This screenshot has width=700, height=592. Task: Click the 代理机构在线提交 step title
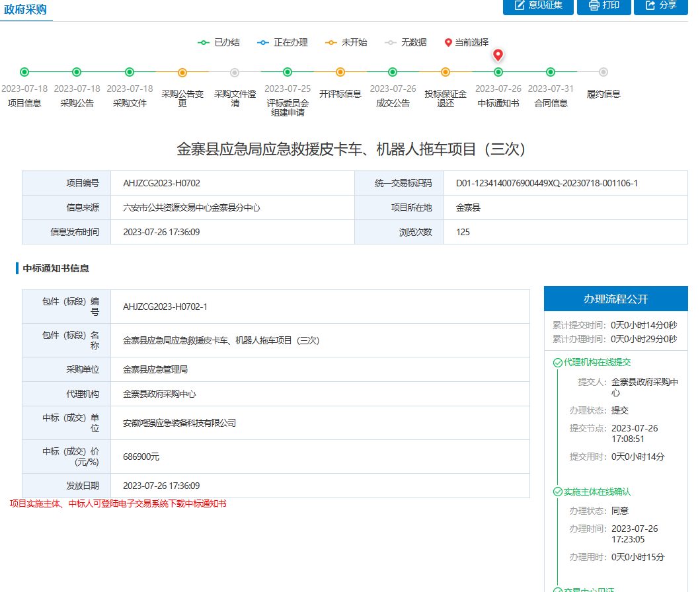(598, 362)
